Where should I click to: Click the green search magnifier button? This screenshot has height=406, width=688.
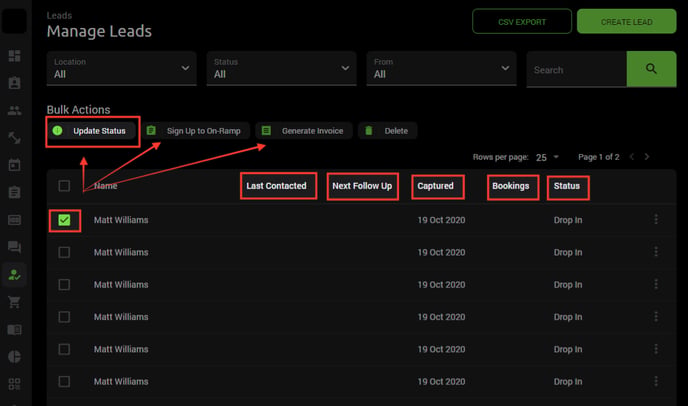(x=651, y=69)
